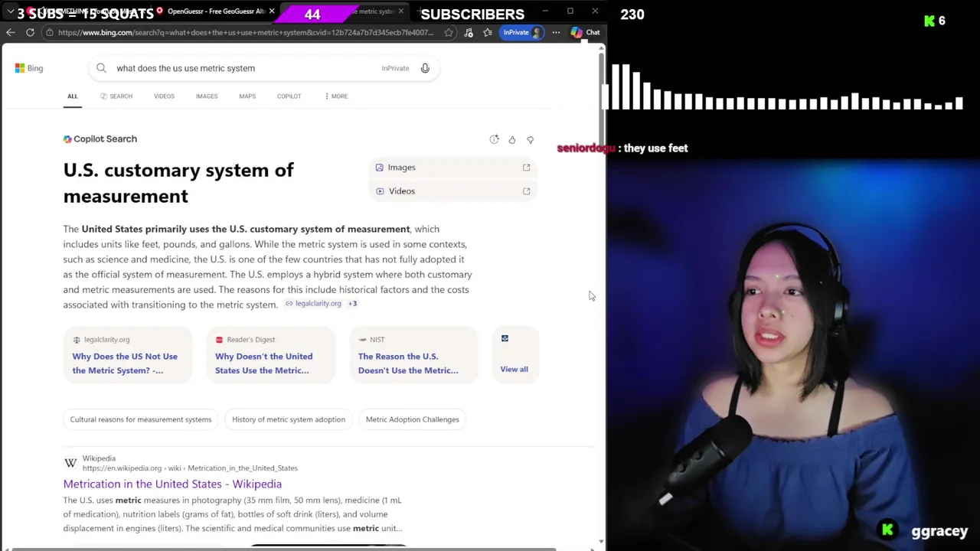
Task: Add page to favorites star icon
Action: coord(449,32)
